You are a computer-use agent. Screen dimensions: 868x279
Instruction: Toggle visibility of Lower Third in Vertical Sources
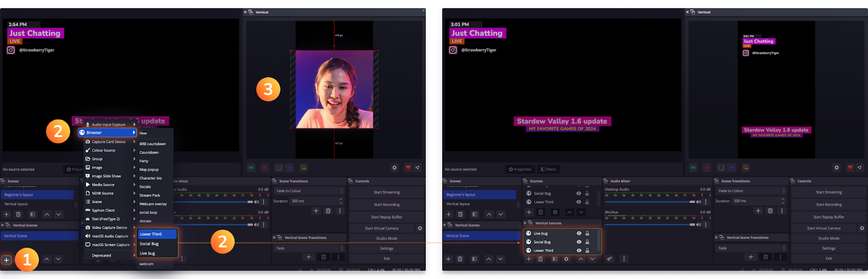[x=579, y=251]
